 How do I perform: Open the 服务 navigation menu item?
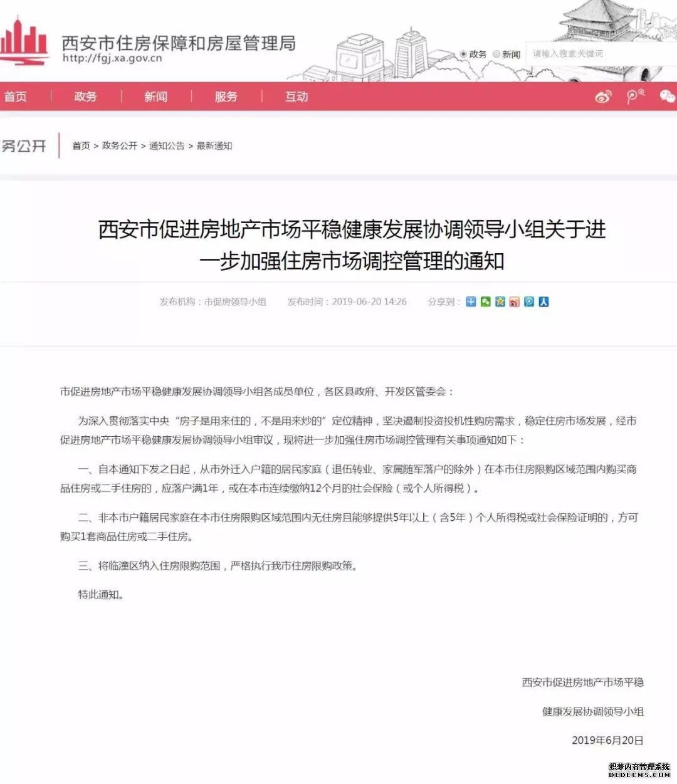click(226, 97)
